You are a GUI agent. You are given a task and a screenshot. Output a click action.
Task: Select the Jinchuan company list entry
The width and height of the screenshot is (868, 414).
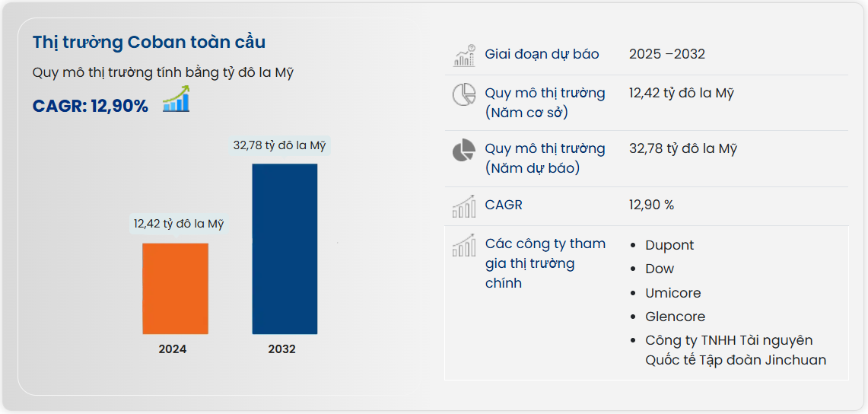point(735,350)
